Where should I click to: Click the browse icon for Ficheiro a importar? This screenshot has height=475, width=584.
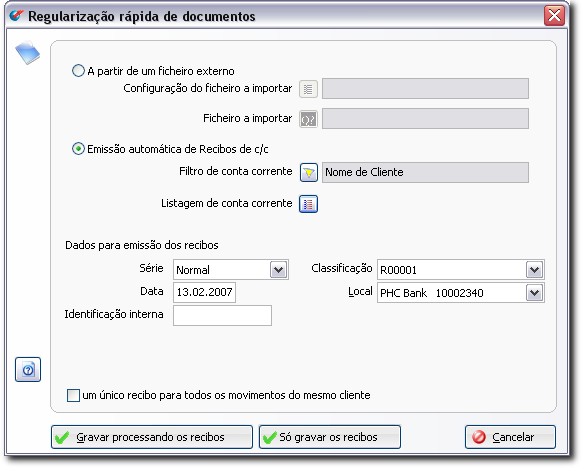308,119
